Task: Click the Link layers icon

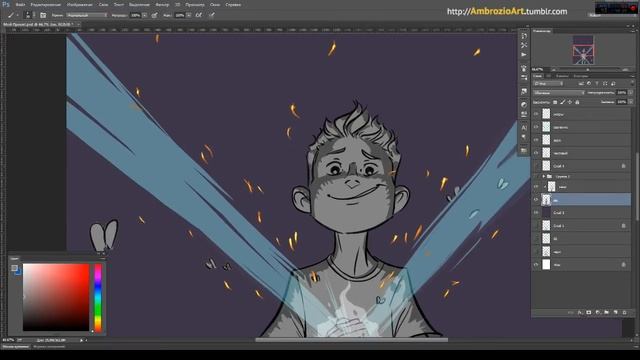Action: tap(571, 313)
